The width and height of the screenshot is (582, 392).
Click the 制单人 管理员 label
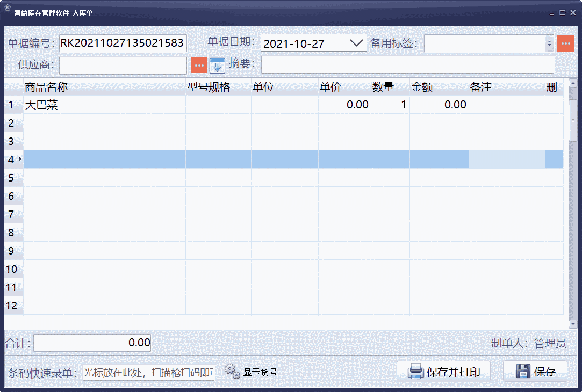click(529, 343)
